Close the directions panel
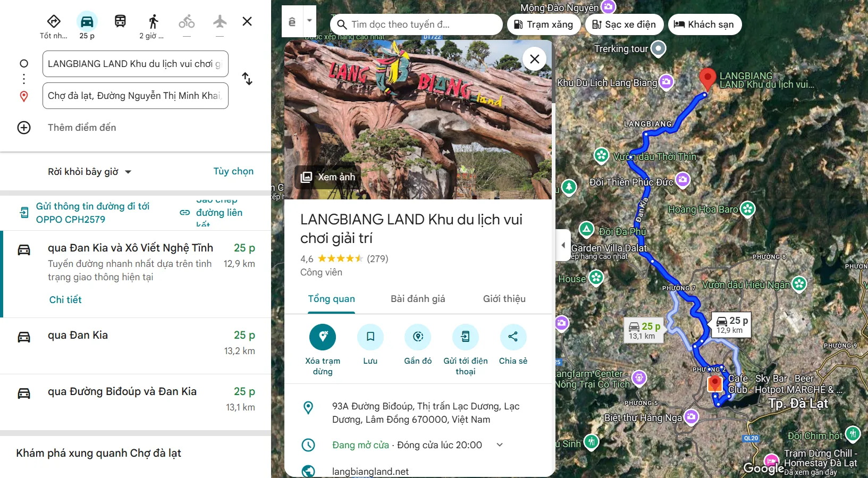This screenshot has height=478, width=868. tap(247, 21)
